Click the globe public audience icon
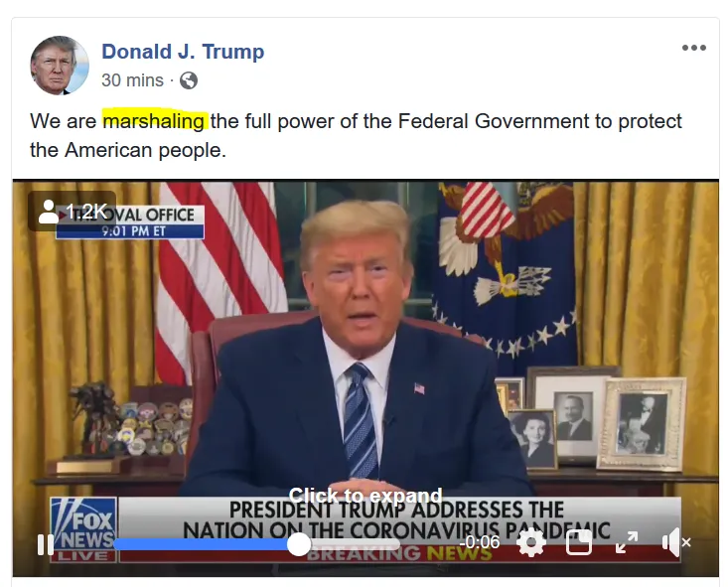728x587 pixels. [x=189, y=80]
